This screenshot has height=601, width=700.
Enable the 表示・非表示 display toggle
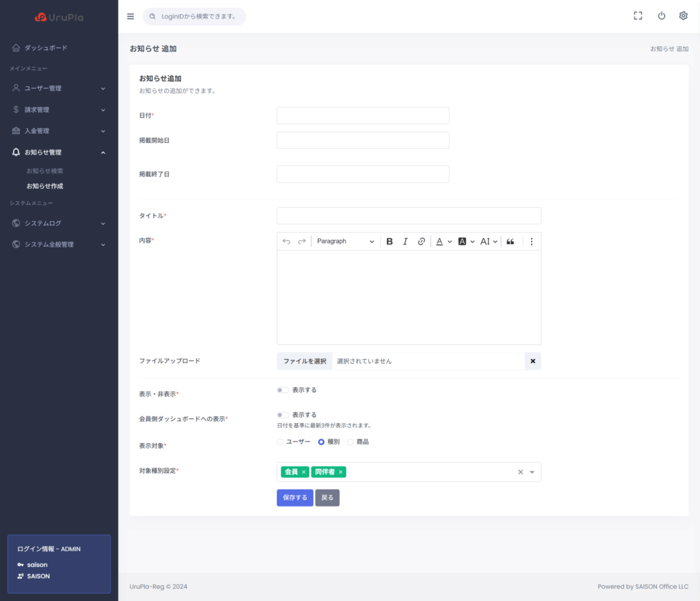[x=282, y=390]
